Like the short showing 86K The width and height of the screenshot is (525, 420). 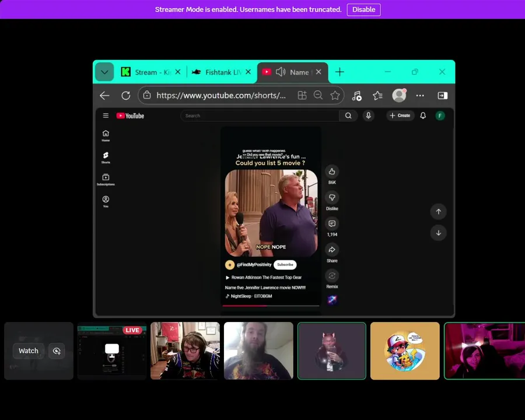point(332,171)
